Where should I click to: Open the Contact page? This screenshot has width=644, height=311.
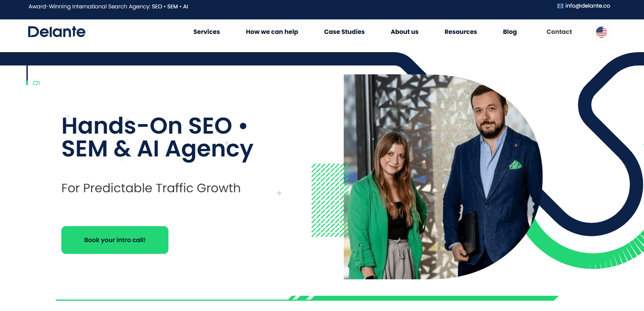pos(559,32)
